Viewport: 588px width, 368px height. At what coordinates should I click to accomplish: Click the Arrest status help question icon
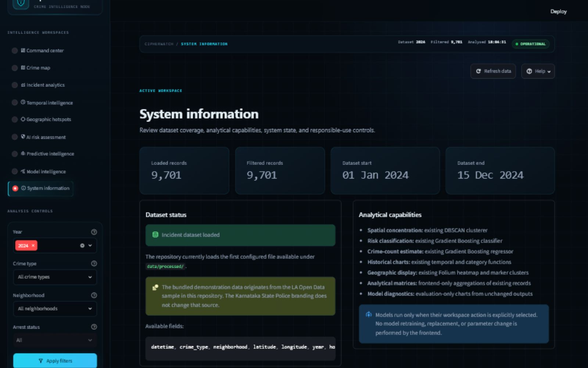click(x=94, y=327)
